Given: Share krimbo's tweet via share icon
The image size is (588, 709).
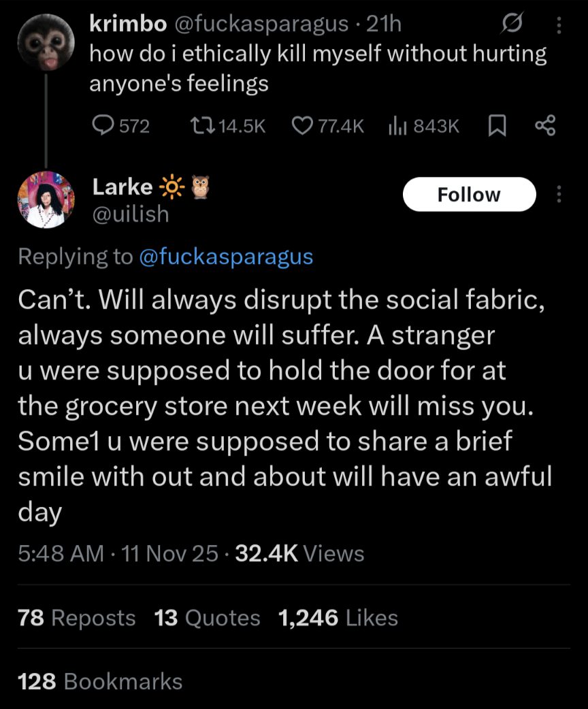Looking at the screenshot, I should click(545, 126).
